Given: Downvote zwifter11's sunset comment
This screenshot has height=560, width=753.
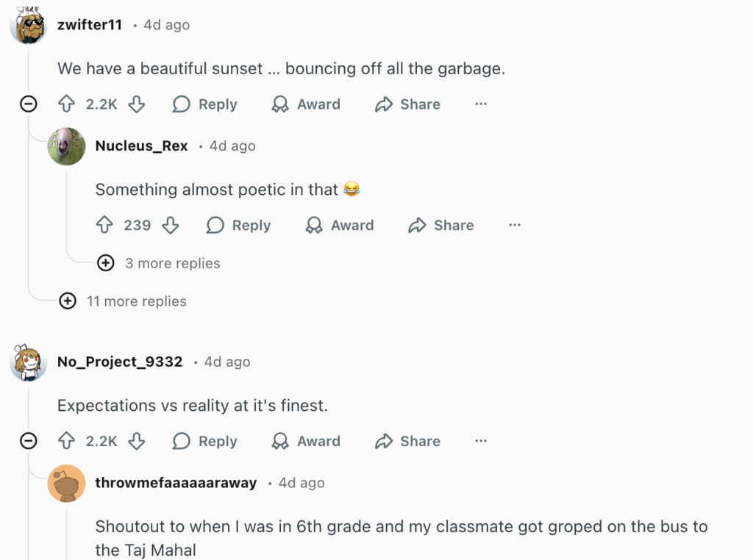Looking at the screenshot, I should tap(137, 104).
